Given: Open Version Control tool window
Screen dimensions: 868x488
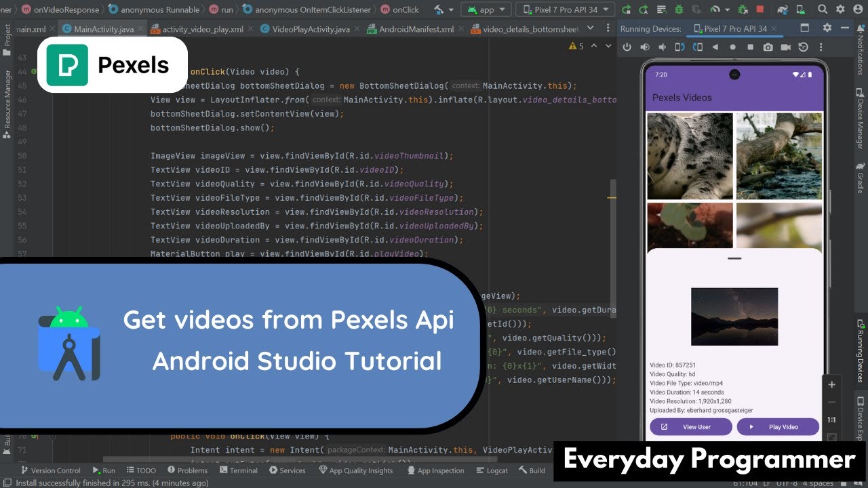Looking at the screenshot, I should [51, 470].
